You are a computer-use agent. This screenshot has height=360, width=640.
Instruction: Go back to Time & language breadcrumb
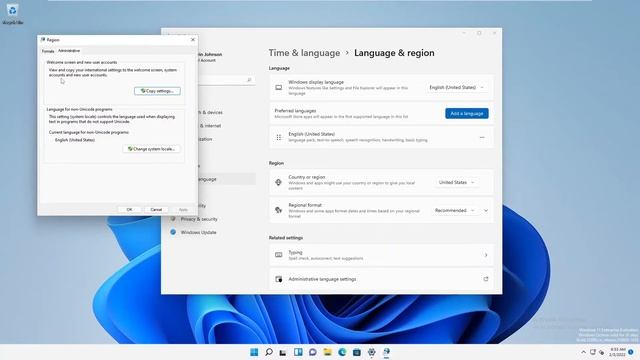(x=304, y=53)
